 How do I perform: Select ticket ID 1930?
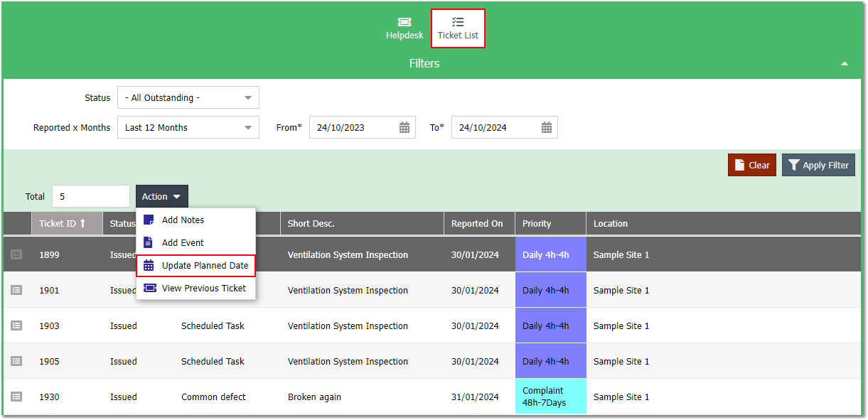point(49,397)
